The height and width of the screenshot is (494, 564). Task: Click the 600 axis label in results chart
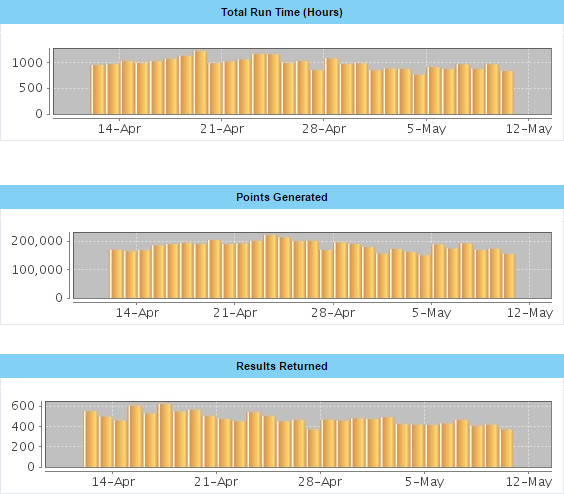pos(23,406)
